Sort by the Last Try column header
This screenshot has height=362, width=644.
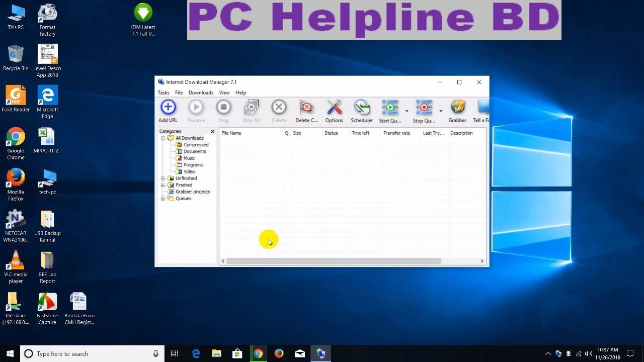(x=434, y=133)
